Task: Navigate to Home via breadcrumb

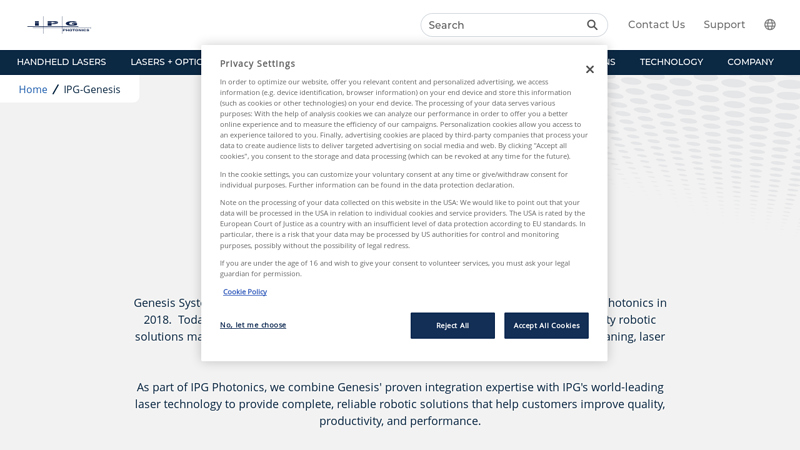Action: (33, 89)
